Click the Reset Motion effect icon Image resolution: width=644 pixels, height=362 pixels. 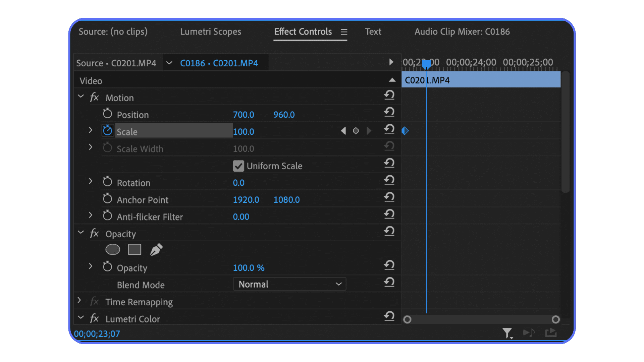click(389, 95)
